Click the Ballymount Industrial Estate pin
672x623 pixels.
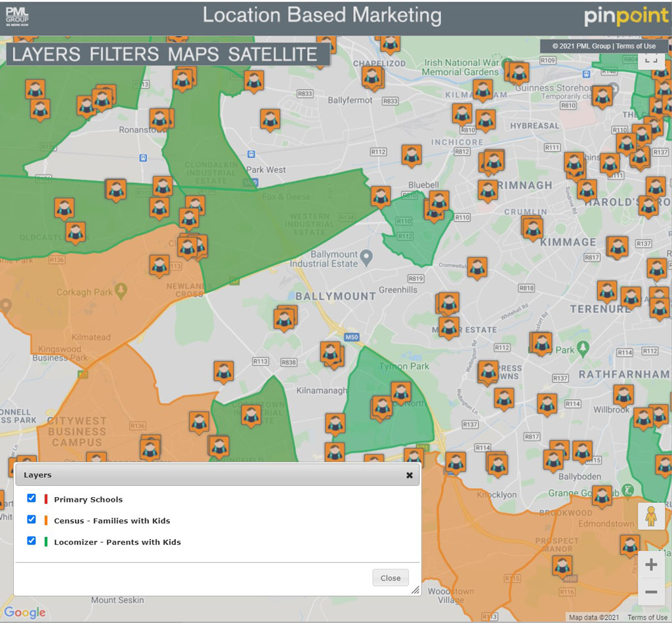(367, 256)
